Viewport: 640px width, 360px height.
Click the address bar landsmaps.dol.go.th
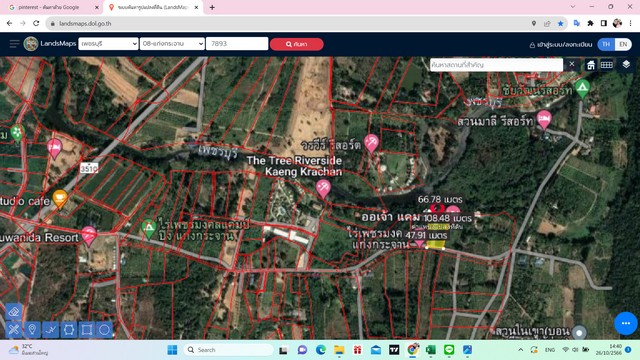(x=85, y=24)
